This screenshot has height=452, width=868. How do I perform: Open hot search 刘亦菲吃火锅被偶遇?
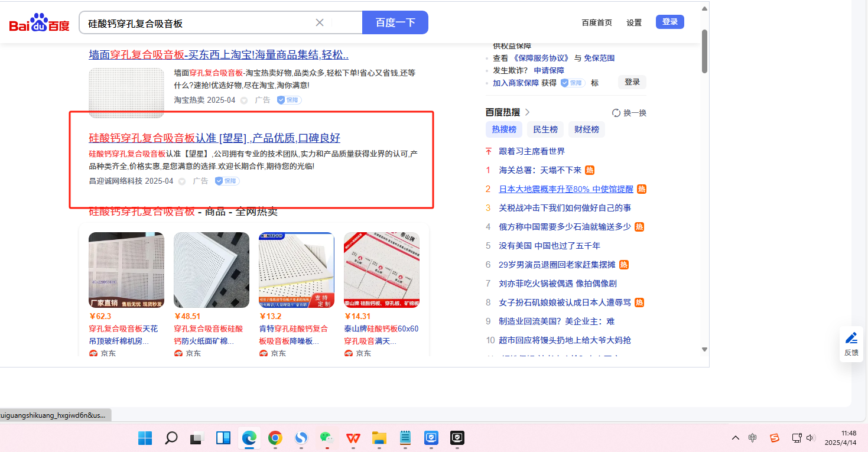click(558, 284)
